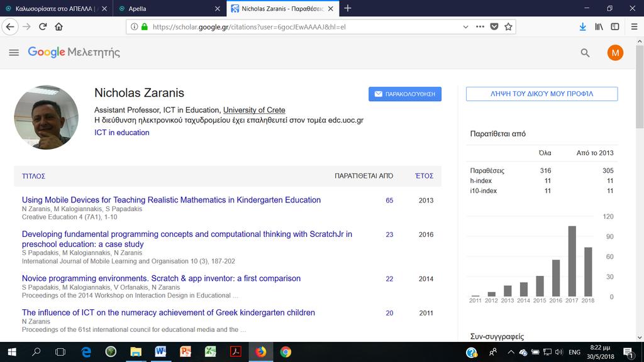Open Windows taskbar search
The height and width of the screenshot is (362, 644).
tap(36, 352)
